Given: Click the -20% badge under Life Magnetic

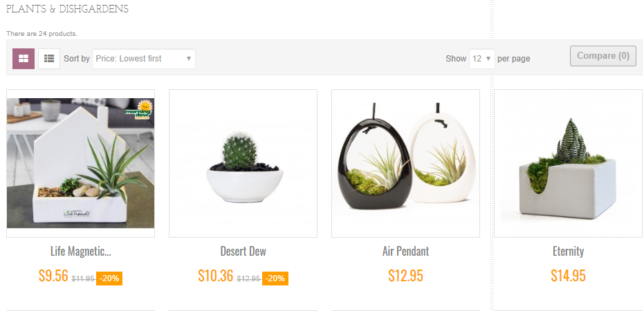Looking at the screenshot, I should click(x=109, y=279).
